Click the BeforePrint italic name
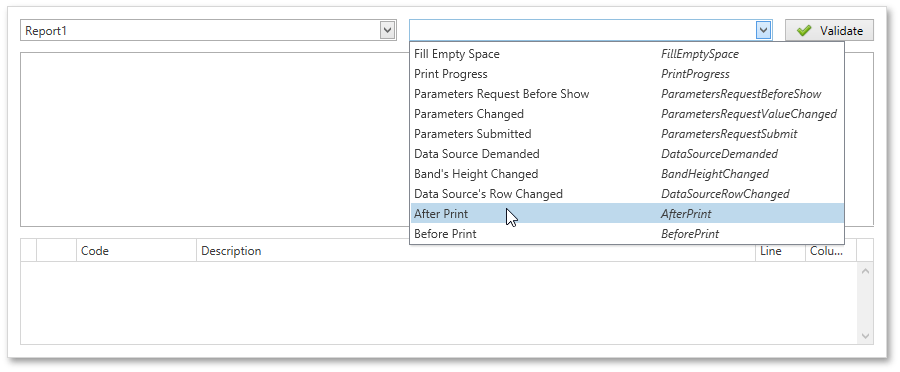The image size is (900, 372). click(x=690, y=234)
